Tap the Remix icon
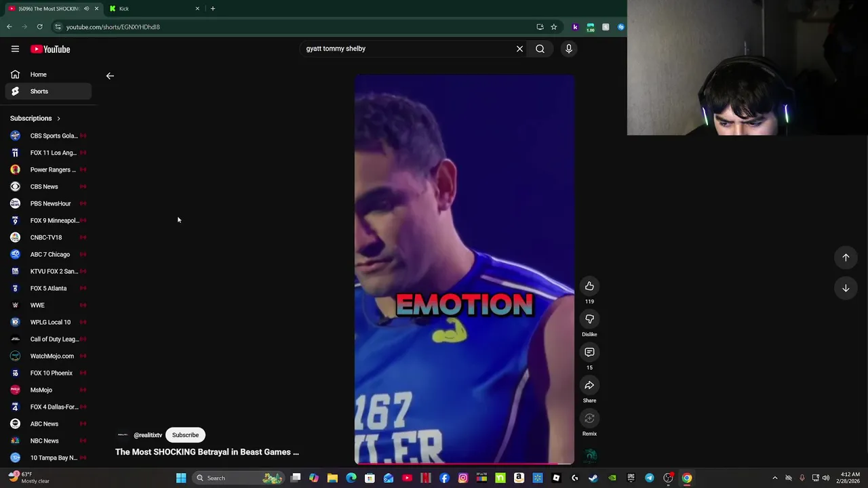 coord(589,419)
